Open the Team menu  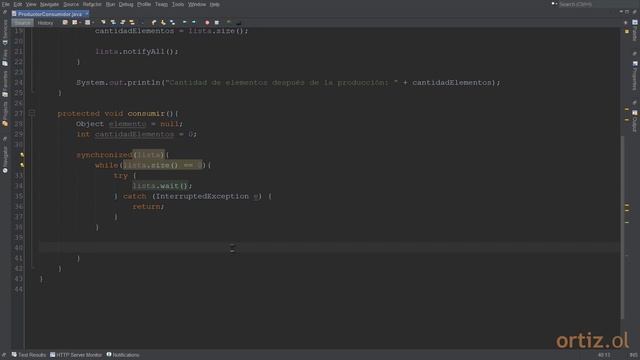(161, 4)
